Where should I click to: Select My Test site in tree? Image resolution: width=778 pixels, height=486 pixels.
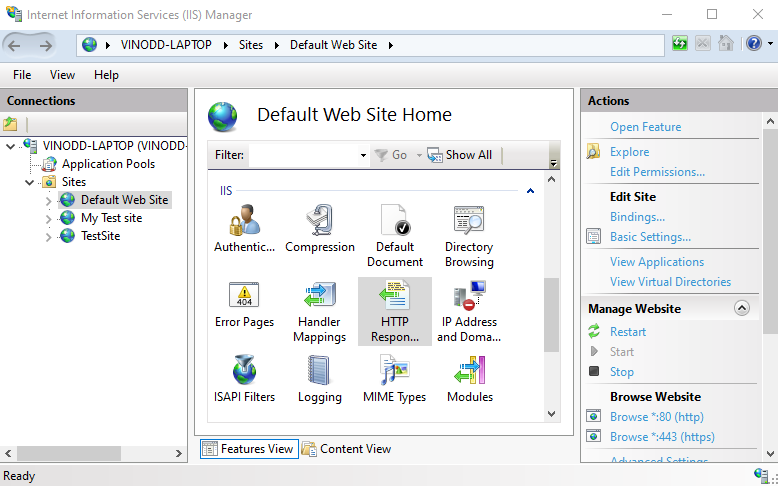pyautogui.click(x=112, y=218)
